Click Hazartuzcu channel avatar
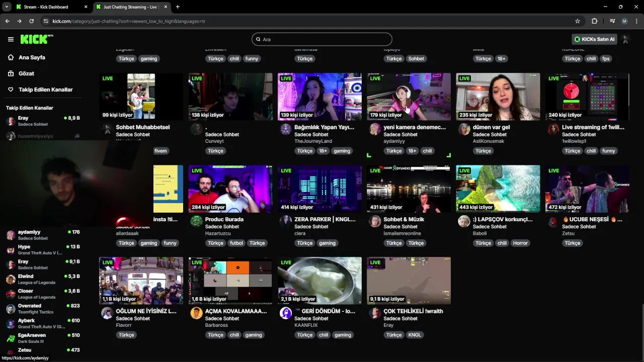Viewport: 644px width, 362px height. [x=197, y=221]
